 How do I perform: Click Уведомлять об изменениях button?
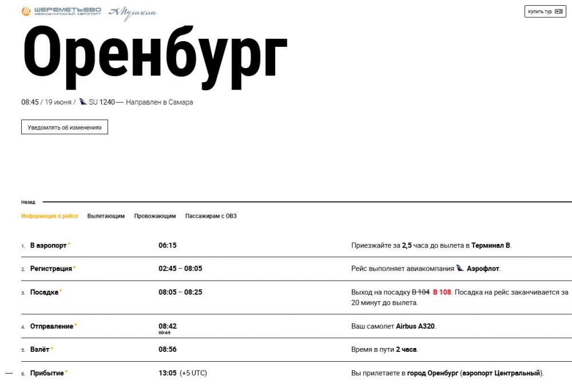coord(65,127)
